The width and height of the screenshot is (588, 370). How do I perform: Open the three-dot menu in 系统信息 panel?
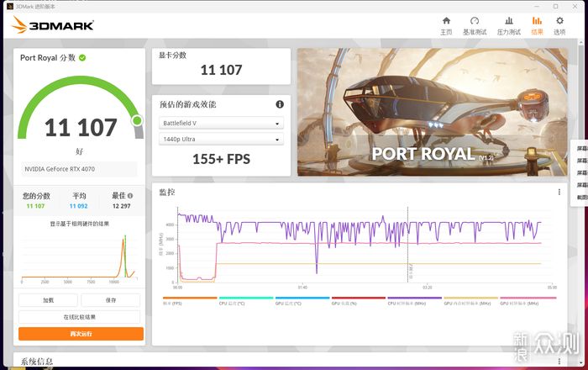click(559, 361)
